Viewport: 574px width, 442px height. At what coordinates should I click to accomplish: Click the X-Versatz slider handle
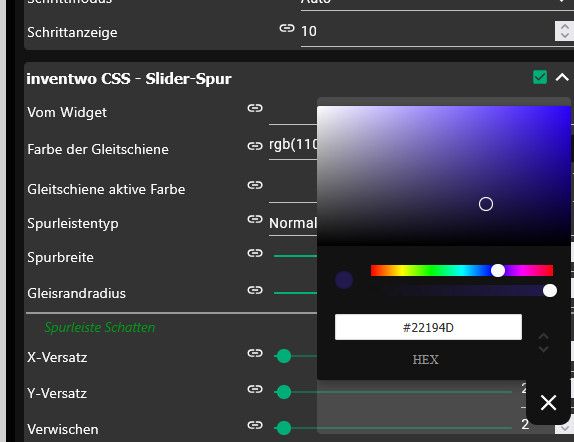[x=284, y=356]
